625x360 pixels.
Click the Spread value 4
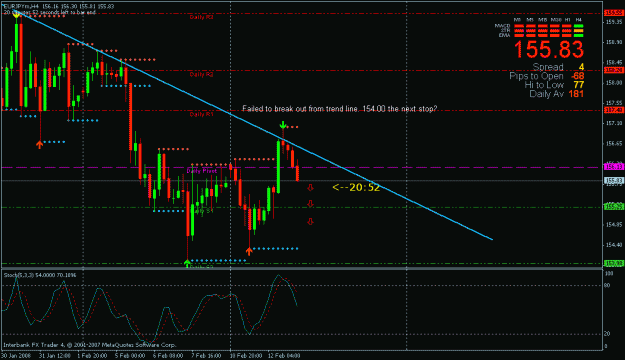click(582, 67)
